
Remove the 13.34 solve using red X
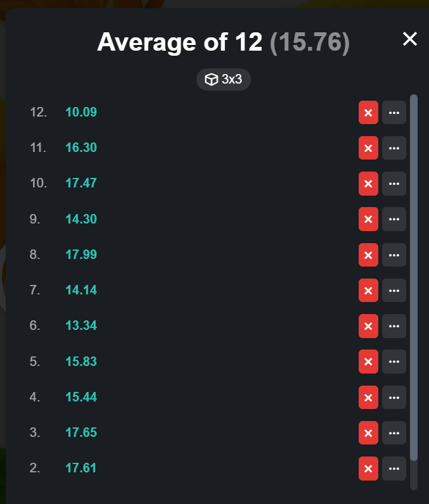coord(368,326)
